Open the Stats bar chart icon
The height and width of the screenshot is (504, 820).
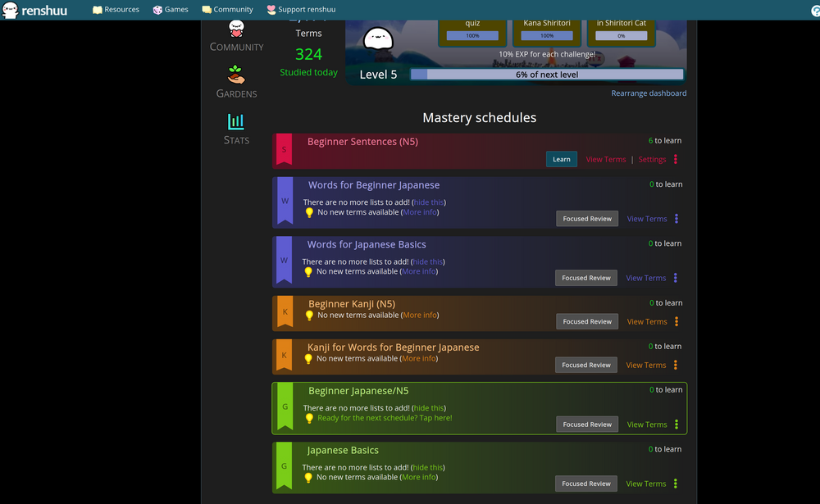coord(236,122)
